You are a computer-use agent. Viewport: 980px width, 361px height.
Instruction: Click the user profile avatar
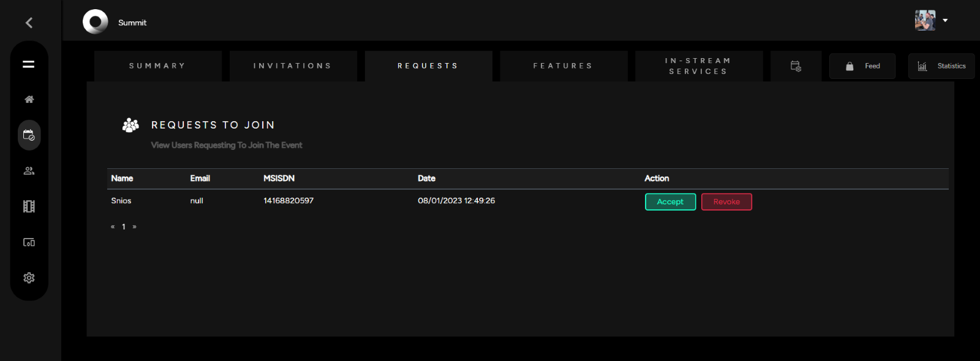(x=925, y=20)
